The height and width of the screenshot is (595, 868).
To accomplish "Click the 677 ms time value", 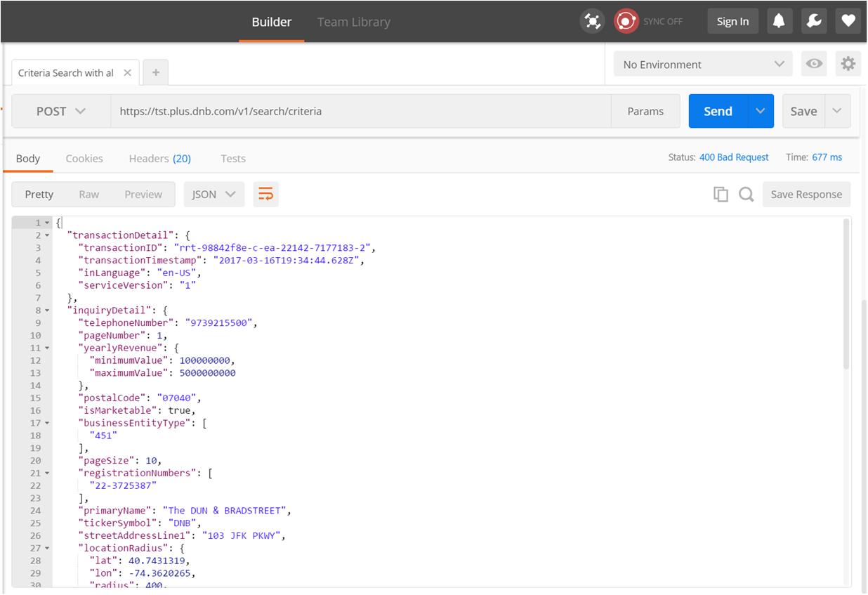I will point(827,157).
